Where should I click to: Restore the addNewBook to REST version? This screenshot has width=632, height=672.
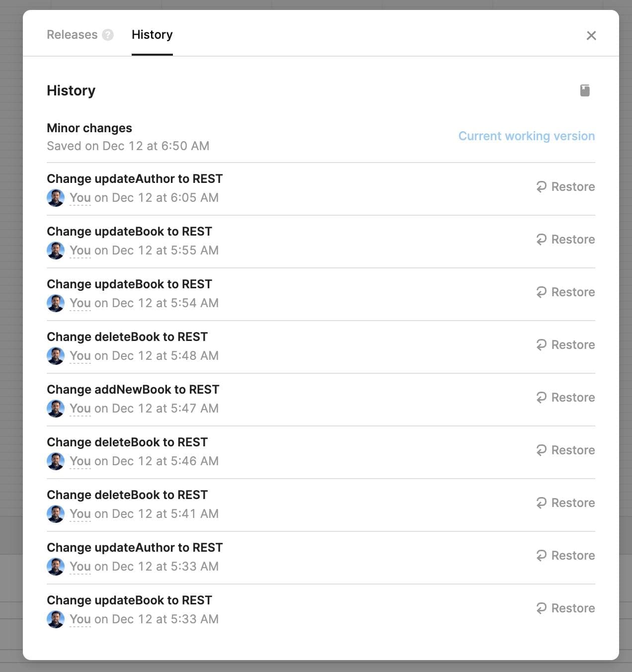click(565, 398)
